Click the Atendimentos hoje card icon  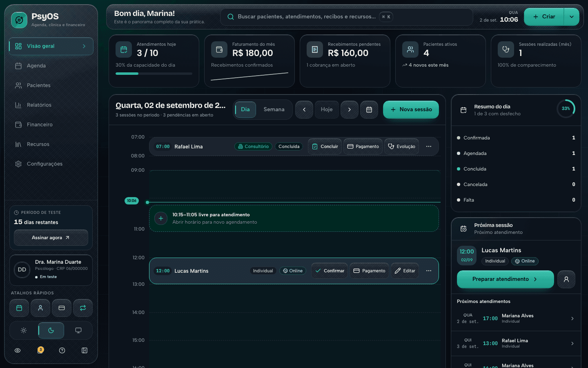coord(124,49)
